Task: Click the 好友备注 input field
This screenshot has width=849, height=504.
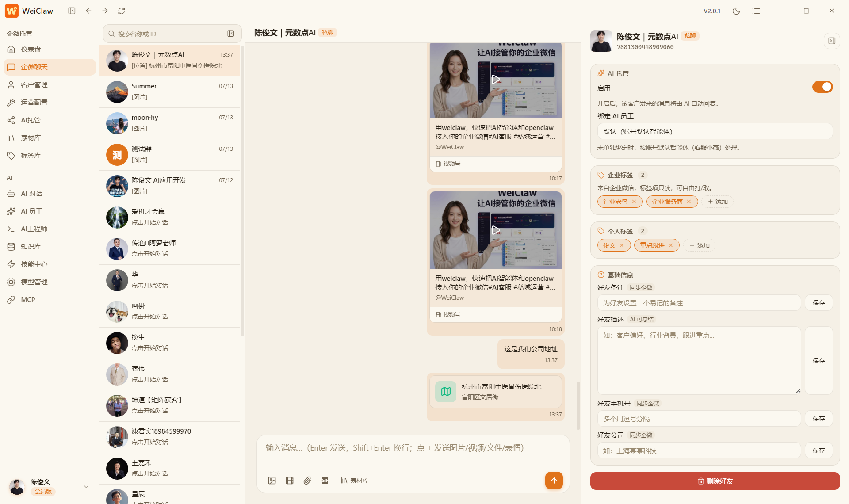Action: 699,303
